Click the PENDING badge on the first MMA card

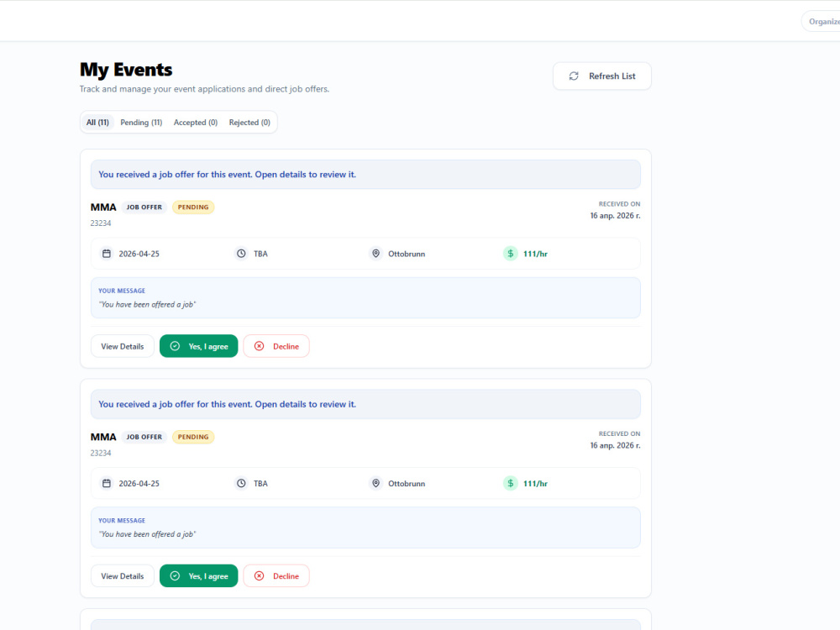[x=193, y=207]
